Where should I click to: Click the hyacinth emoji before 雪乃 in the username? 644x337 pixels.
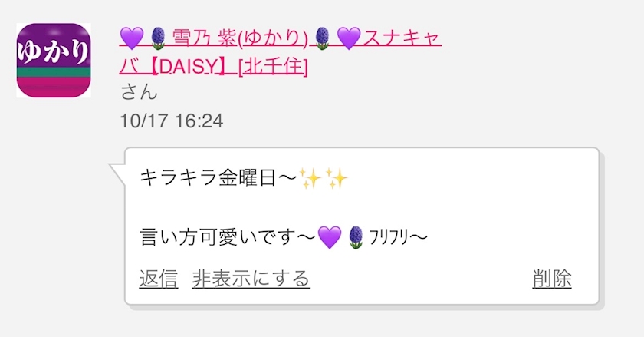pyautogui.click(x=159, y=38)
